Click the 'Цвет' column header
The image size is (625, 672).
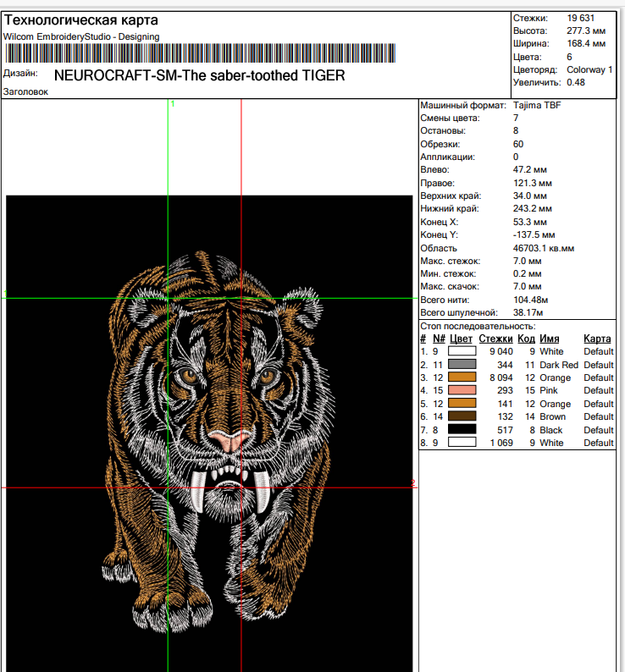click(x=462, y=339)
